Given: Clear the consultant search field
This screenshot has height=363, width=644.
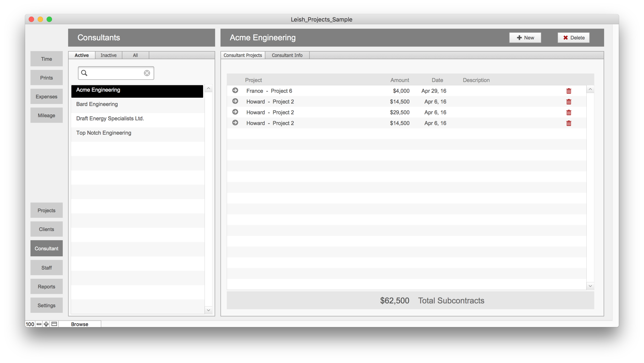Looking at the screenshot, I should click(x=147, y=73).
